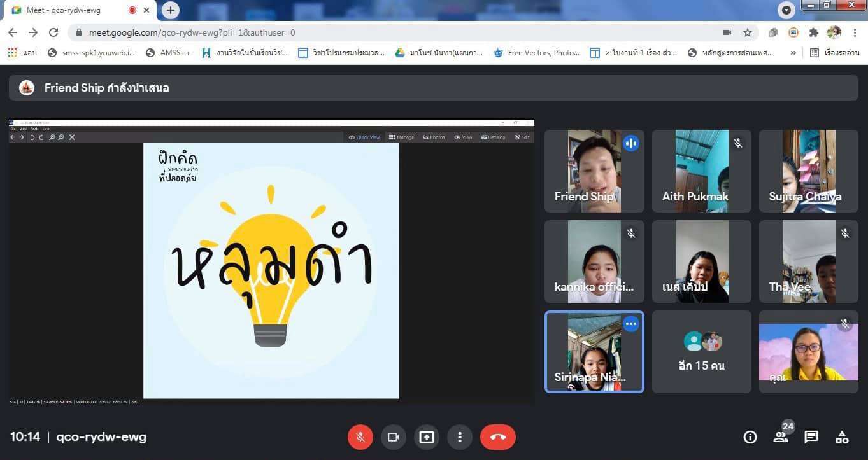Screen dimensions: 868x460
Task: Open the activities shapes icon
Action: coord(842,437)
